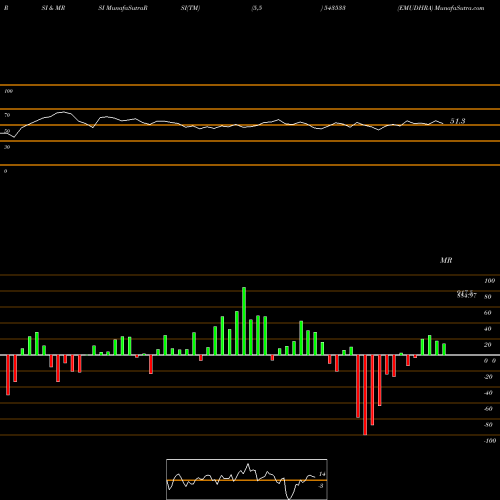Click the RSI axis label 50
The image size is (500, 500).
click(7, 131)
